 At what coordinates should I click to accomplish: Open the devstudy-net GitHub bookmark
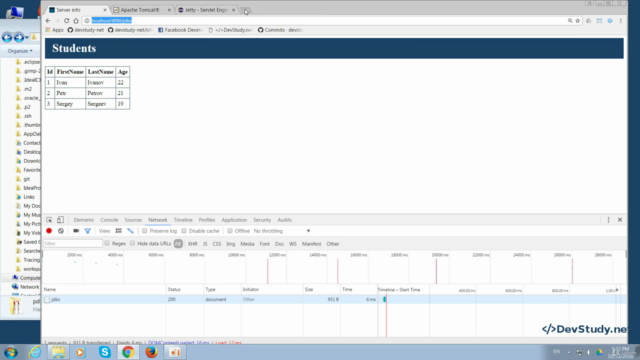click(x=86, y=30)
